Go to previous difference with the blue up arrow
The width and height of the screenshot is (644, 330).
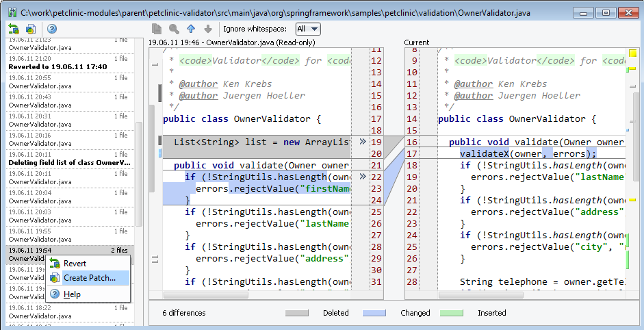pyautogui.click(x=191, y=29)
